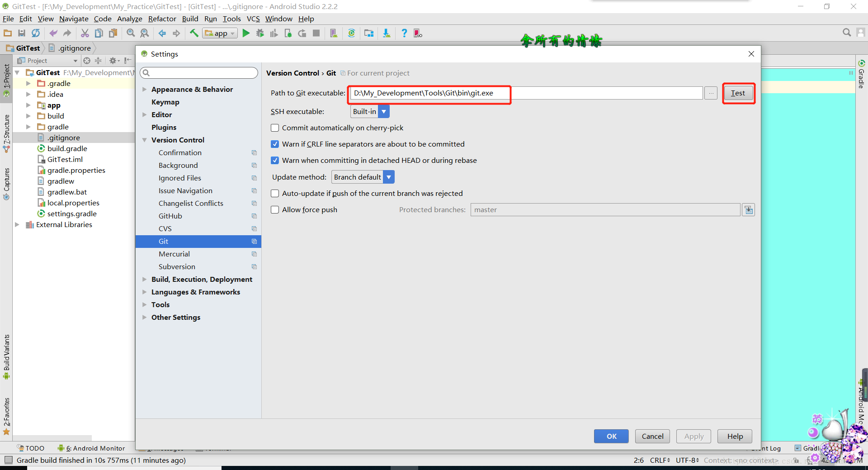Click the Sync Project with Gradle icon
868x470 pixels.
point(351,33)
